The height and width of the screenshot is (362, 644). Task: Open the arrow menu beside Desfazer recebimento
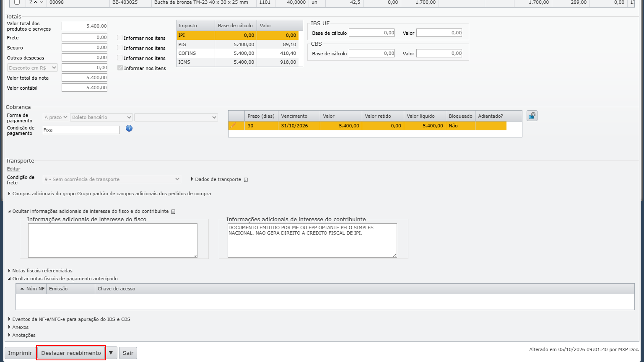(x=111, y=353)
